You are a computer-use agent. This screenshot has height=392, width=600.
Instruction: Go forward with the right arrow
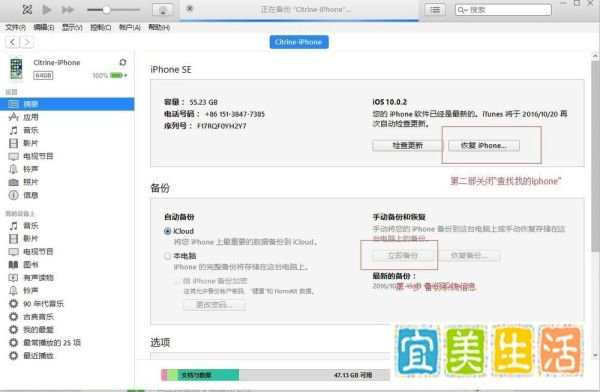27,42
